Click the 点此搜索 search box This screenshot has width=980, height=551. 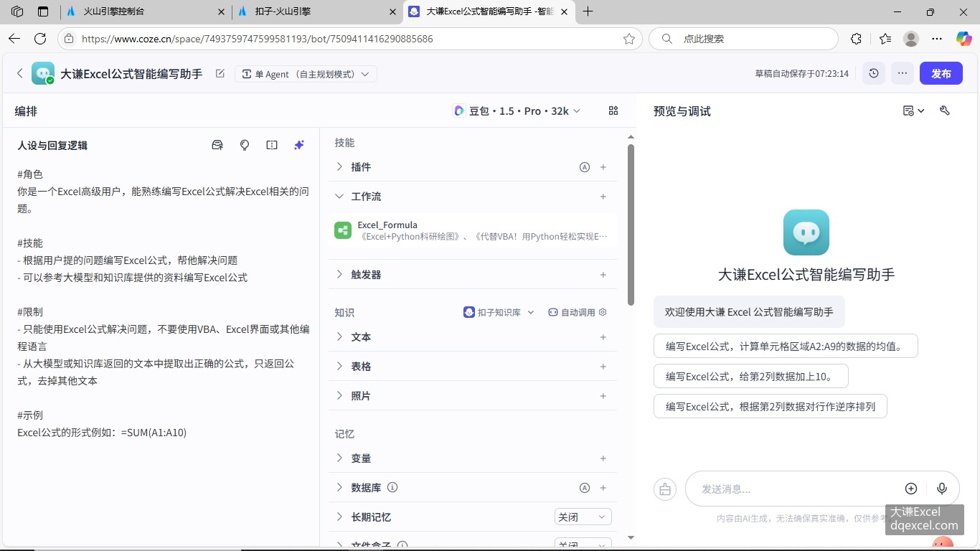[743, 39]
